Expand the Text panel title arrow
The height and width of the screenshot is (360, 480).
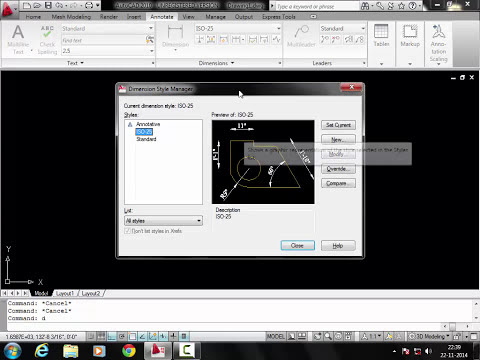click(x=82, y=63)
